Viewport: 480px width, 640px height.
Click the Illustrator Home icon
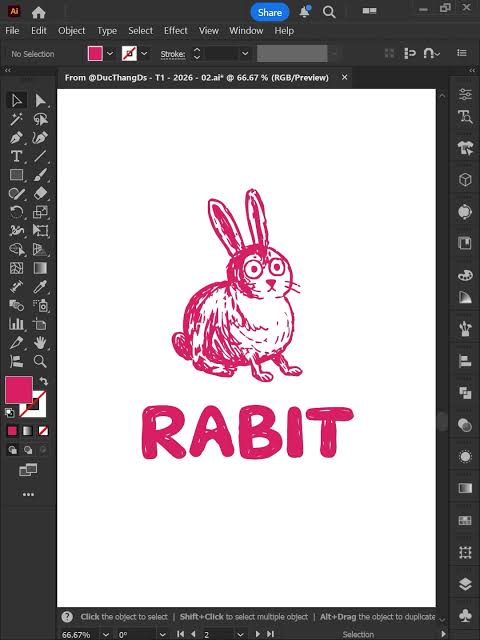pos(38,13)
